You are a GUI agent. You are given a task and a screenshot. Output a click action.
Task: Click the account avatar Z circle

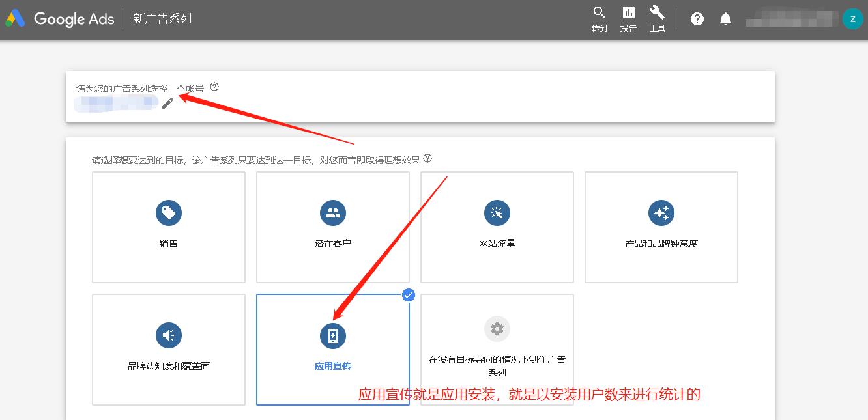click(x=852, y=19)
